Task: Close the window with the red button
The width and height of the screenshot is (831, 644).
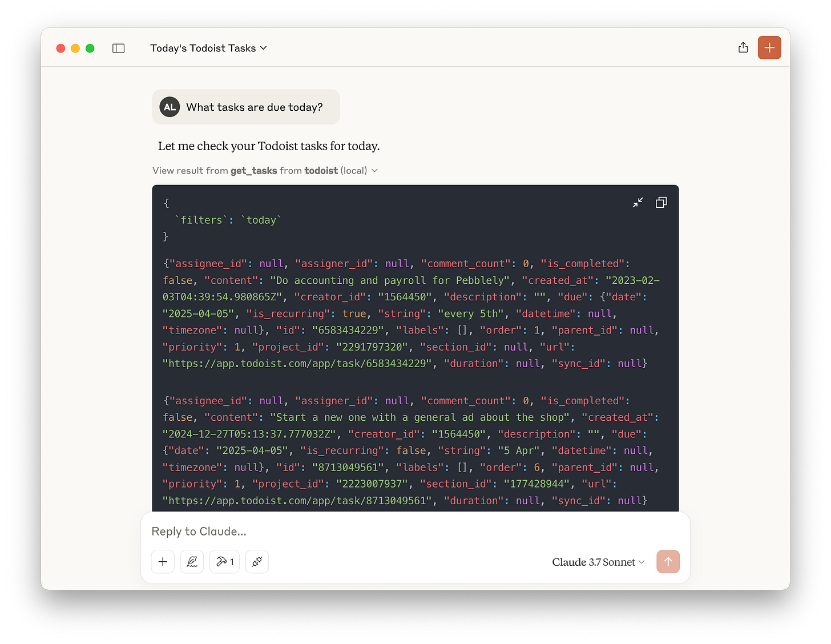Action: [x=60, y=49]
